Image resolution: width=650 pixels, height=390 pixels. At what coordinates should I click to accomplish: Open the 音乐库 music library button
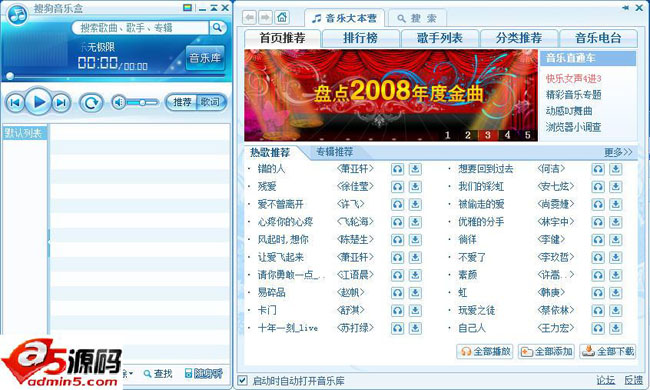[x=205, y=58]
